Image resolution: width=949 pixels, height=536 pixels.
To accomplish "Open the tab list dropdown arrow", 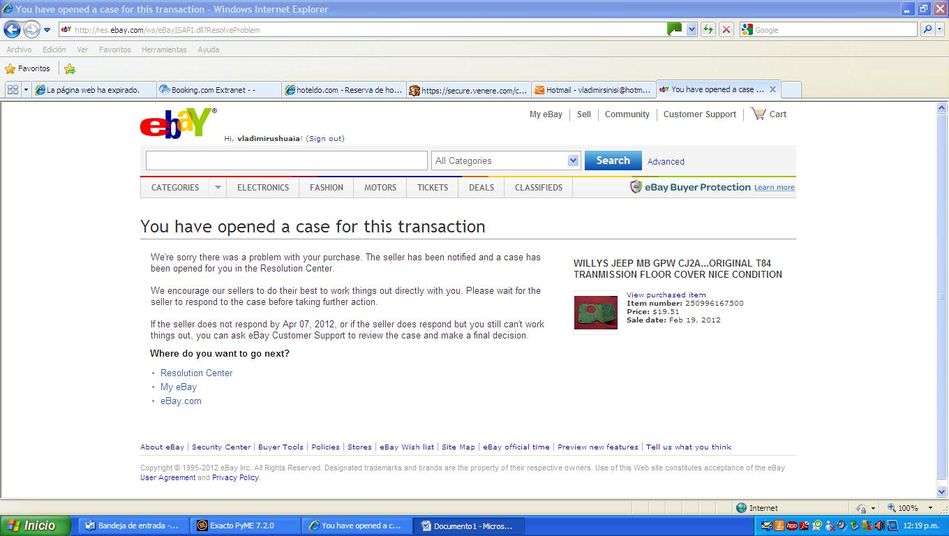I will point(26,90).
